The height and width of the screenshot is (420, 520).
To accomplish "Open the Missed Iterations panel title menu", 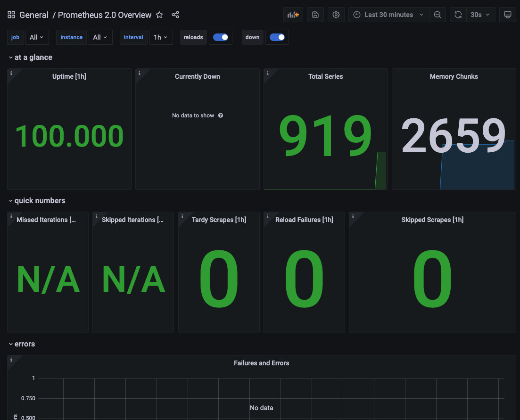I will coord(46,220).
